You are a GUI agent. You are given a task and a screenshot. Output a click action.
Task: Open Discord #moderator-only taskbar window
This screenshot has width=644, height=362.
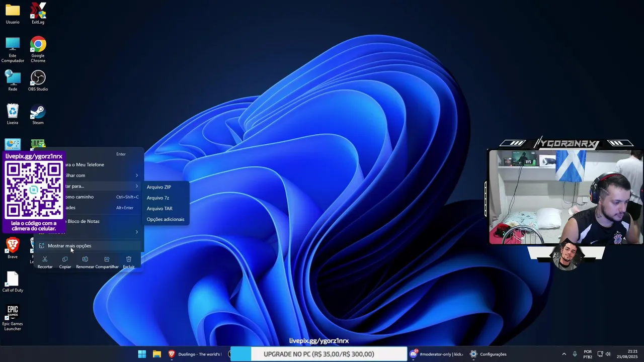click(x=436, y=354)
